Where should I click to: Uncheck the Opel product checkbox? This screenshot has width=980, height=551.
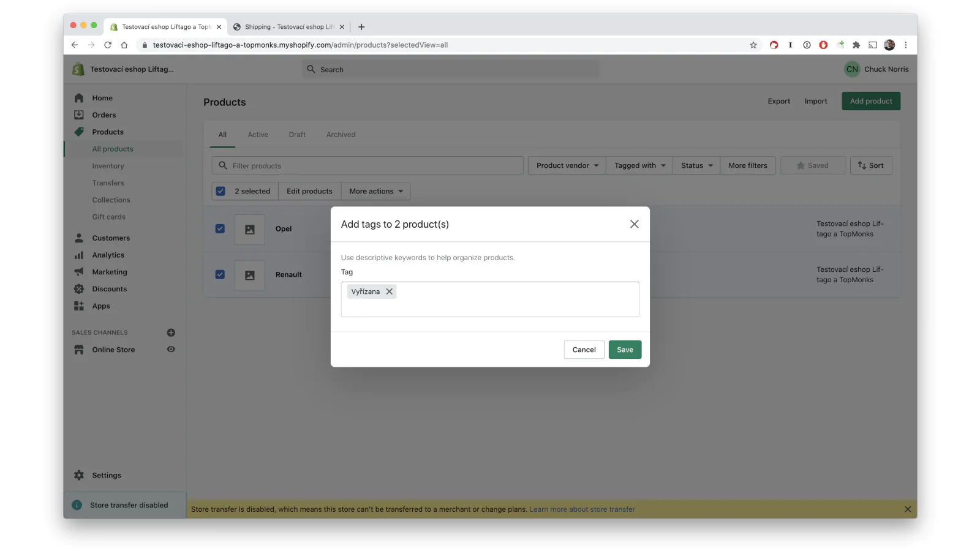coord(220,229)
